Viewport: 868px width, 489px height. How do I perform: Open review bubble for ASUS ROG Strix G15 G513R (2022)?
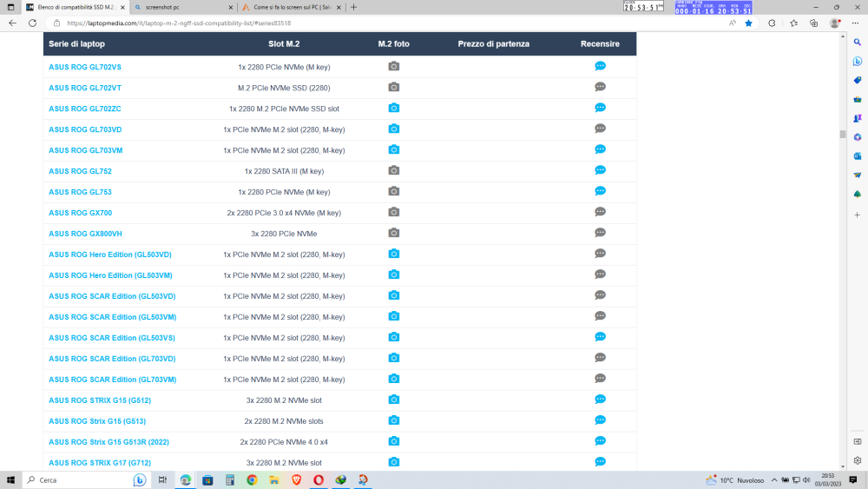(x=600, y=441)
